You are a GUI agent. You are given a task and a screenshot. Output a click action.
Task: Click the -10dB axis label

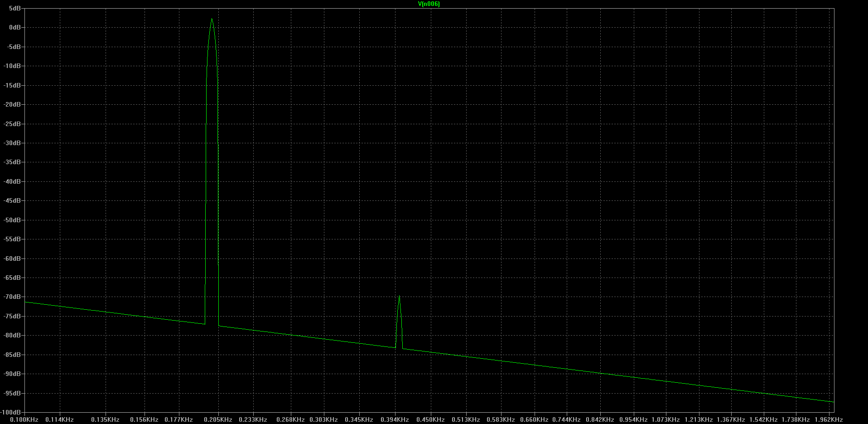12,66
